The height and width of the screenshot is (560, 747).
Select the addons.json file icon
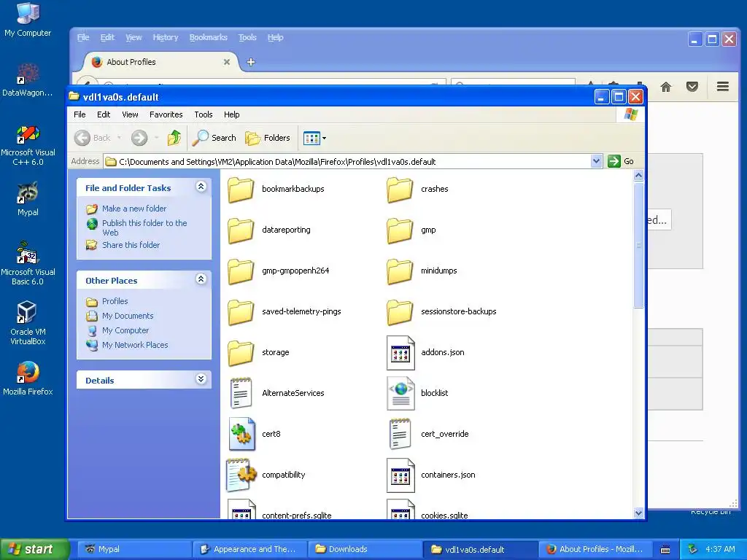400,353
